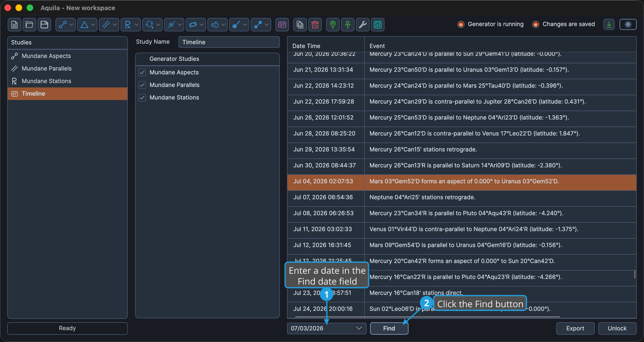The image size is (644, 342).
Task: Click the Ready status button
Action: pos(68,328)
